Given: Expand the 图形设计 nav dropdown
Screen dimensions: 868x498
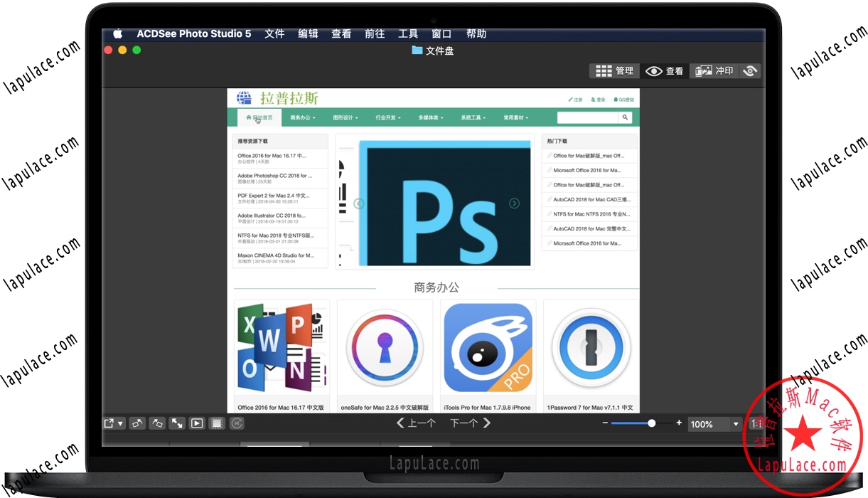Looking at the screenshot, I should coord(345,117).
